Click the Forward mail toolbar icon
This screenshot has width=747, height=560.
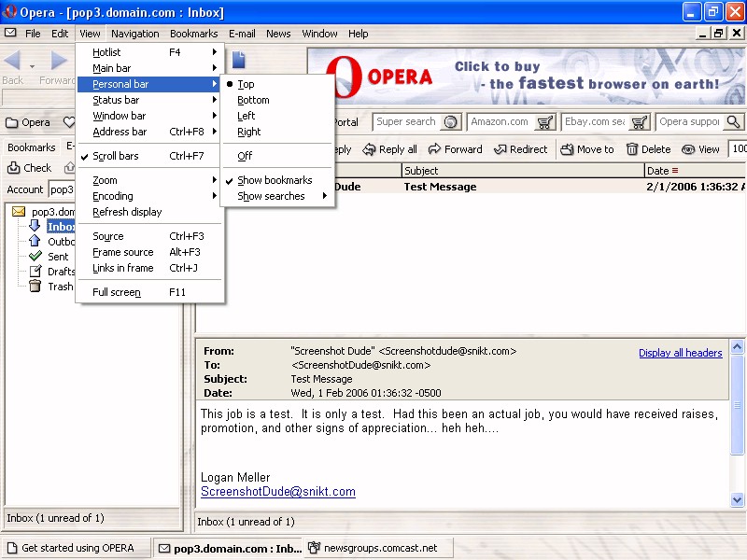pos(434,149)
